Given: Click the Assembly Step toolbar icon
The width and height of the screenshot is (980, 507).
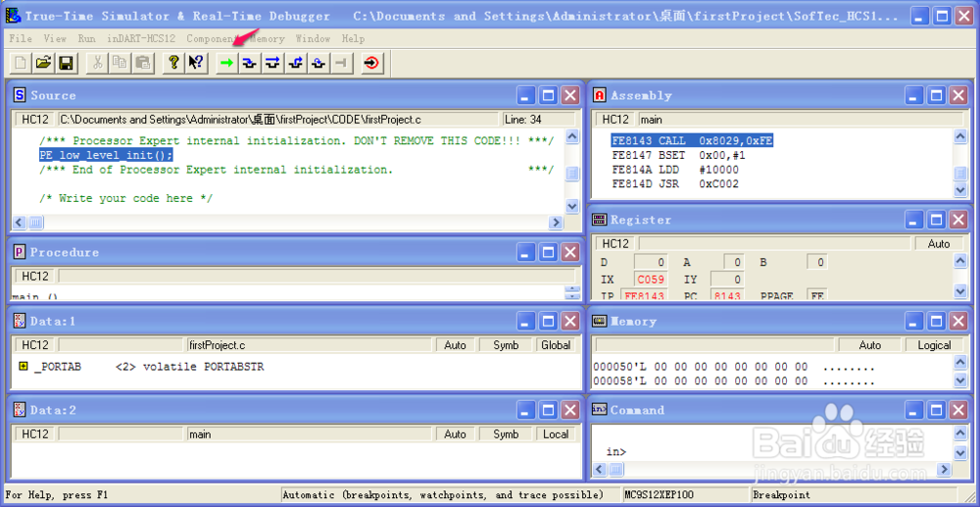Looking at the screenshot, I should point(318,63).
